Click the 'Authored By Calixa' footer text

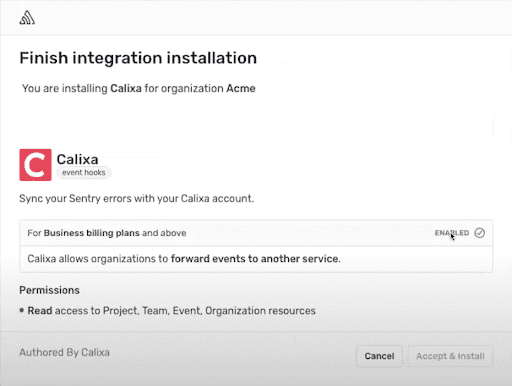pos(64,352)
